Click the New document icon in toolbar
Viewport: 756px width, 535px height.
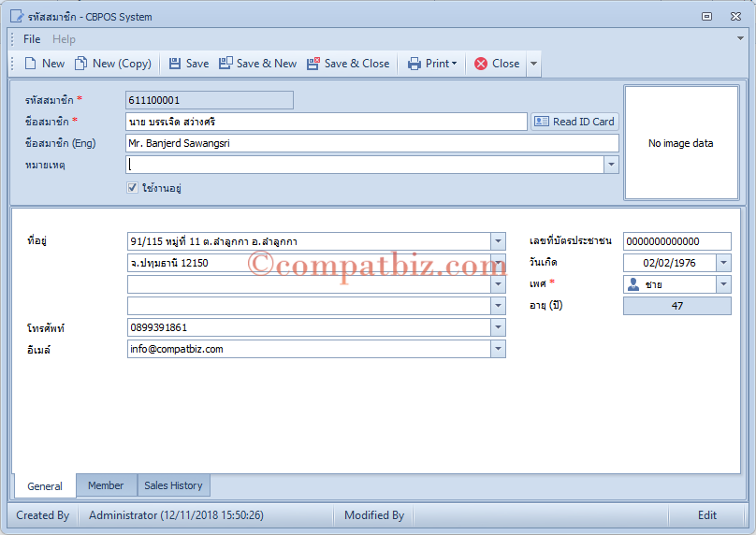[30, 64]
